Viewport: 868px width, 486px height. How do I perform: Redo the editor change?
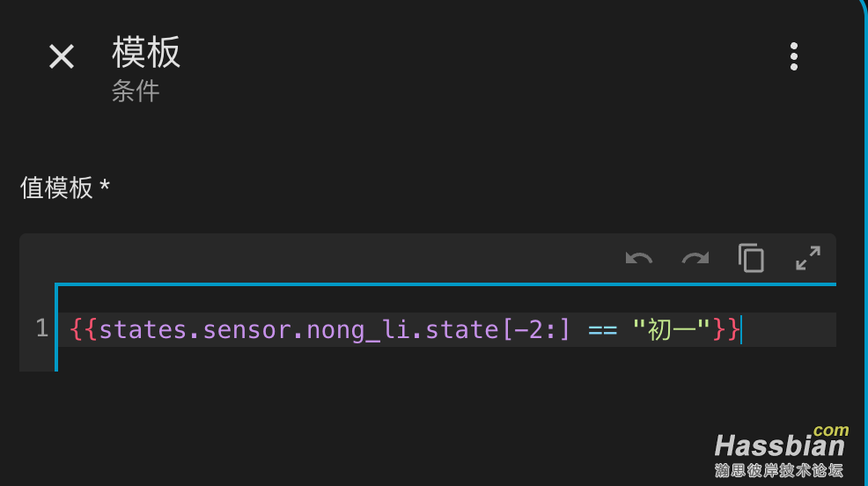pyautogui.click(x=695, y=258)
